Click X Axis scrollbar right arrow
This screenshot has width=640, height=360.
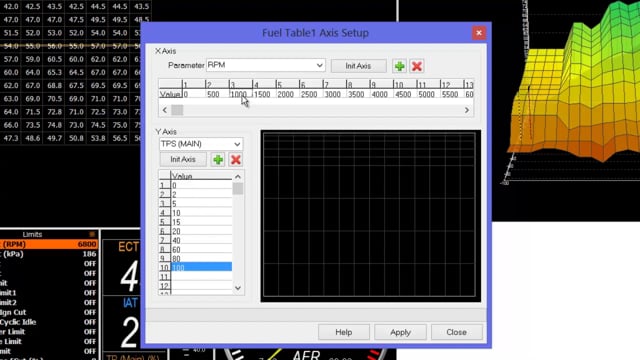coord(467,110)
